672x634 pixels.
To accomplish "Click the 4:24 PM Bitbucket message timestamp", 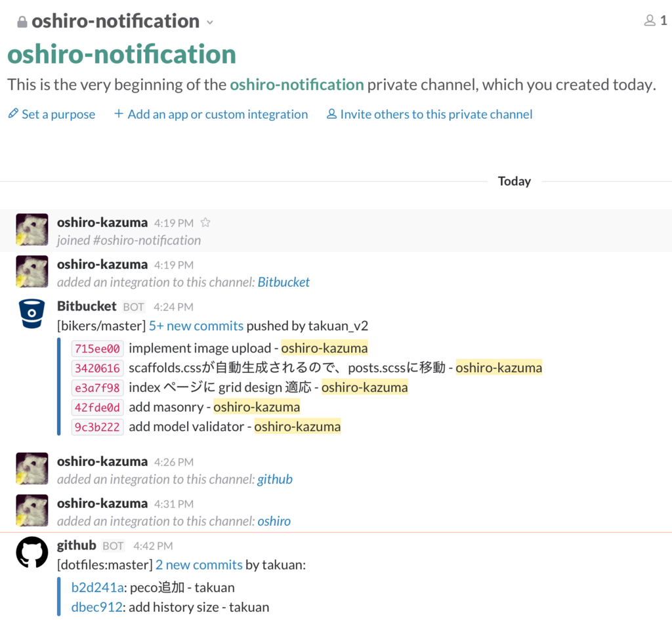I will pos(173,307).
